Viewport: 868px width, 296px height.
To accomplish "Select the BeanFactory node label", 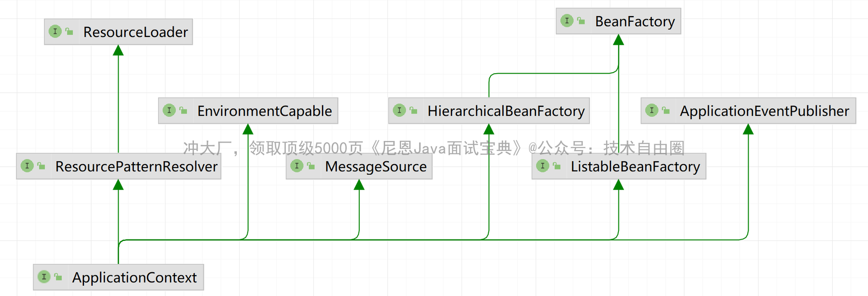I will pos(635,21).
